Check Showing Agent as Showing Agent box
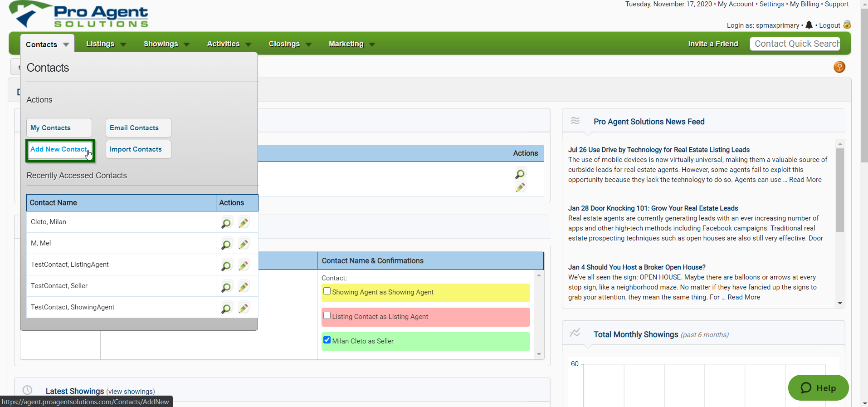This screenshot has width=868, height=407. (x=327, y=291)
